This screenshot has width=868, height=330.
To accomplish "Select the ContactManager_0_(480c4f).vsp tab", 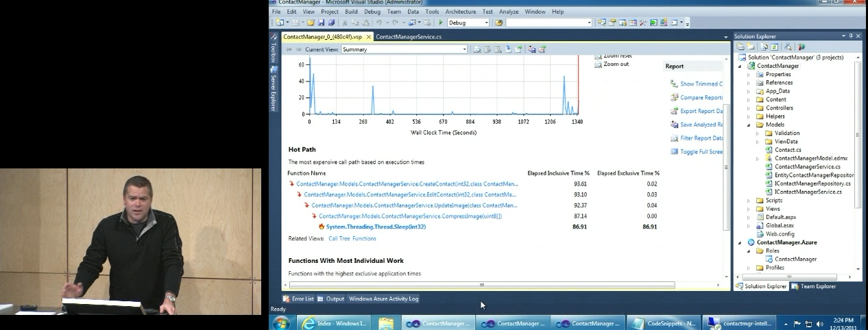I will (326, 36).
